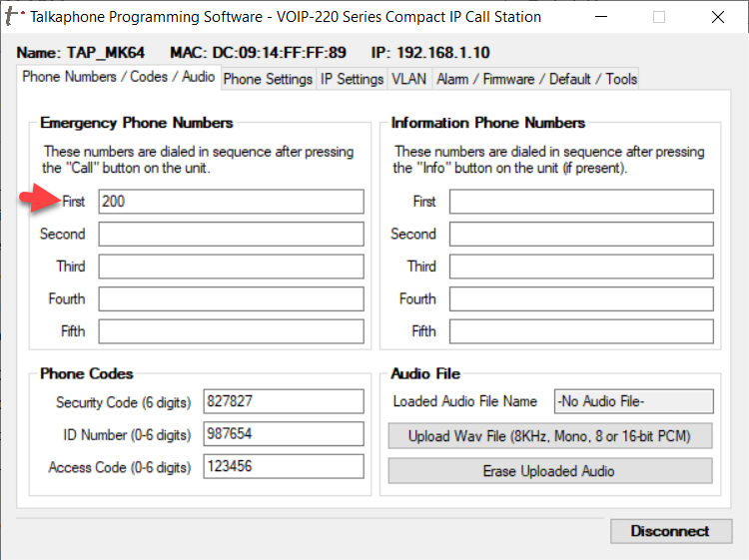
Task: Click the IP: 192.168.1.10 text
Action: tap(430, 52)
